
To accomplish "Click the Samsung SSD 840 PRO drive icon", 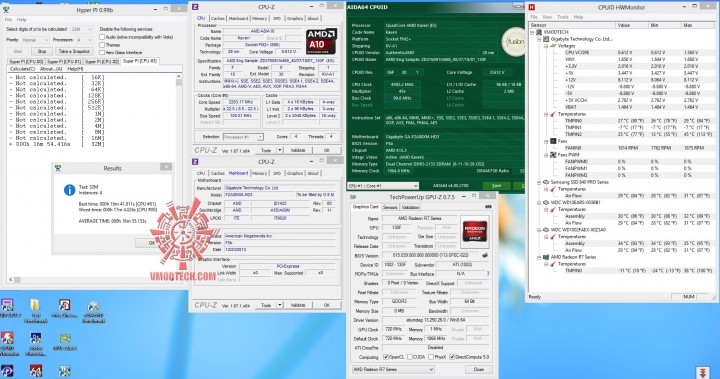I will click(x=546, y=182).
